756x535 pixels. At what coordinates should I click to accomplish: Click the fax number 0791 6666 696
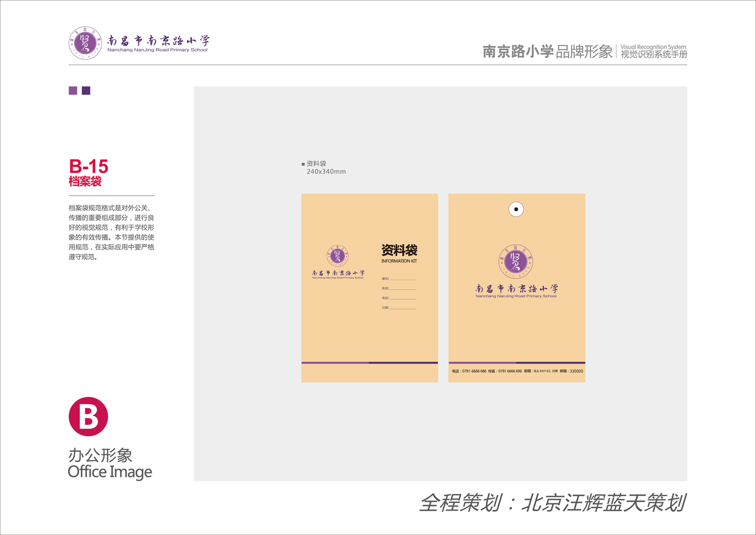[x=510, y=371]
